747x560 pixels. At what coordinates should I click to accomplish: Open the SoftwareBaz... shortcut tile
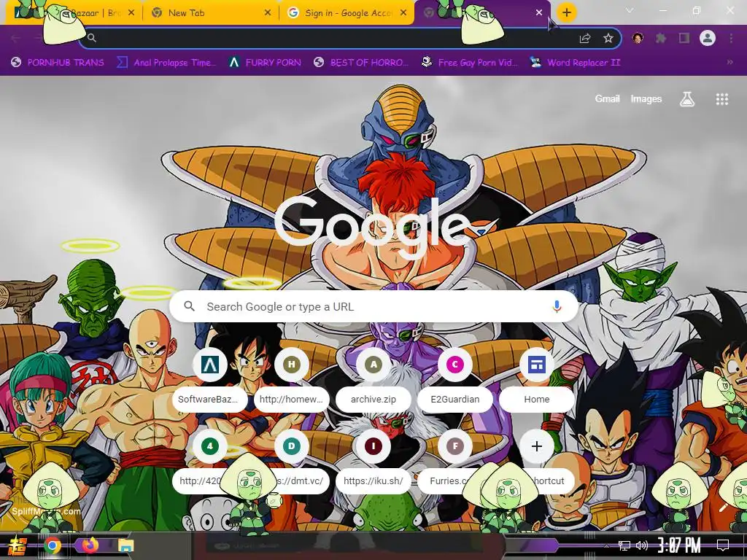tap(209, 381)
